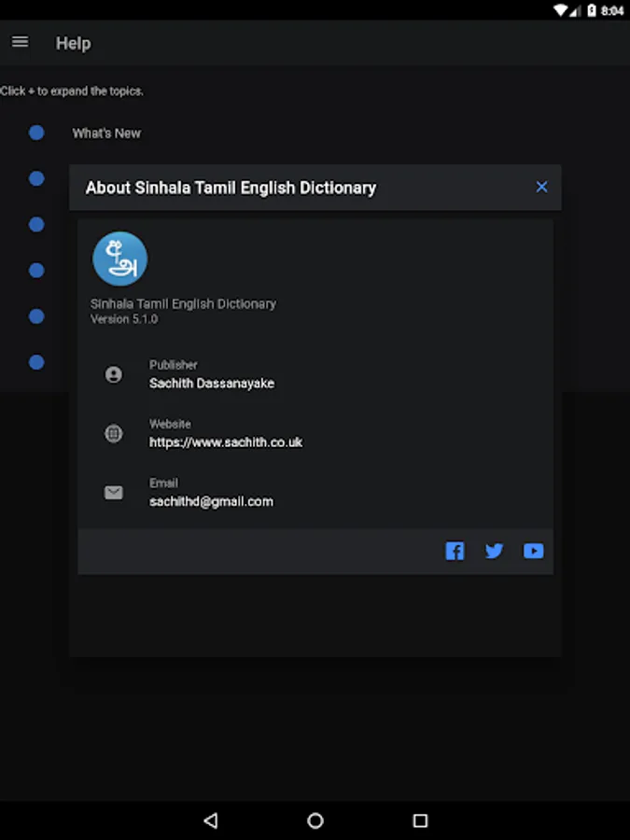
Task: Select the publisher name Sachith Dassanayake
Action: point(212,384)
